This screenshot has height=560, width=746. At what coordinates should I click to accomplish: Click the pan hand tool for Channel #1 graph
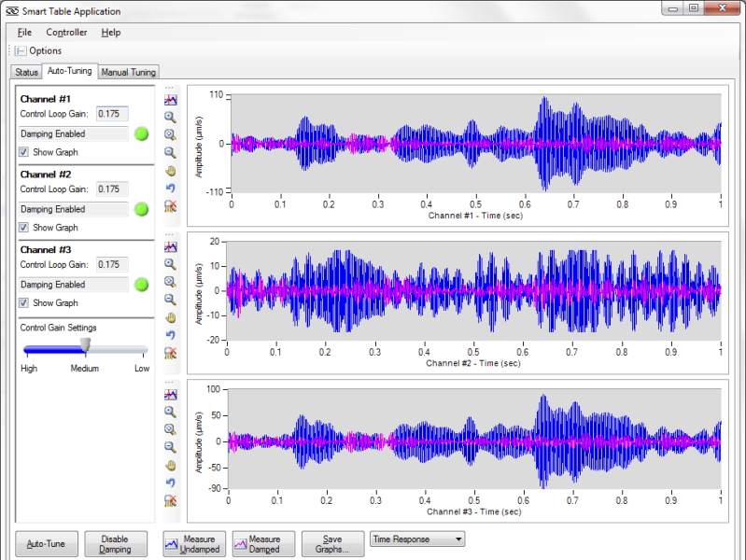171,171
